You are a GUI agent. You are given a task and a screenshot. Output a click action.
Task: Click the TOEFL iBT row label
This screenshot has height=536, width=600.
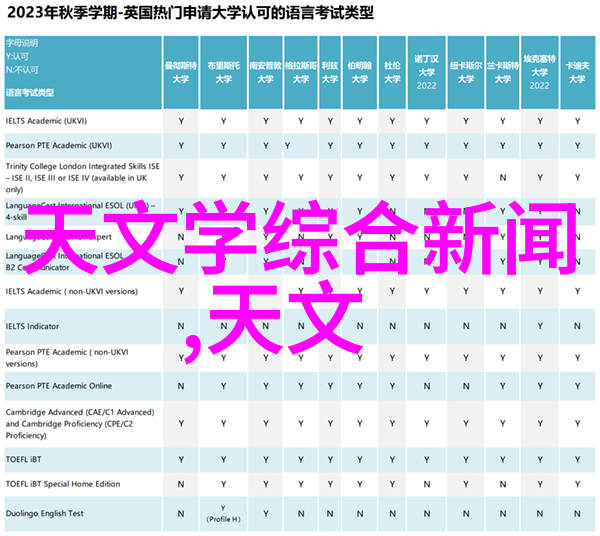point(23,459)
